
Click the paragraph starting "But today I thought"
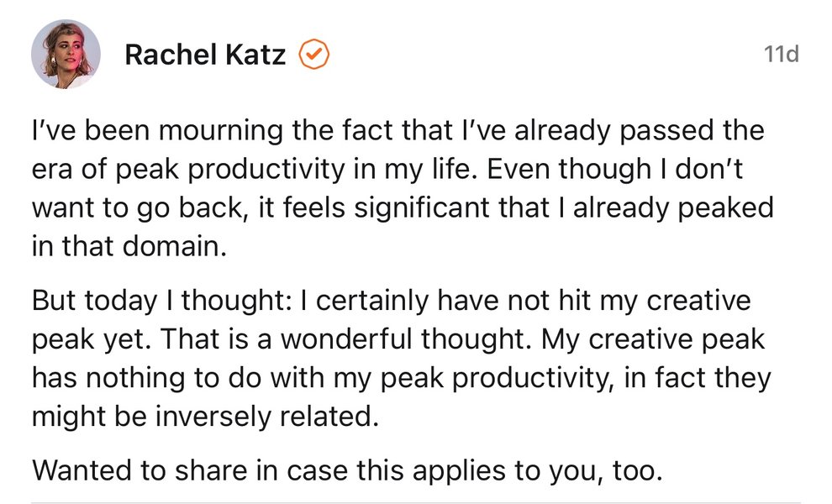[401, 358]
